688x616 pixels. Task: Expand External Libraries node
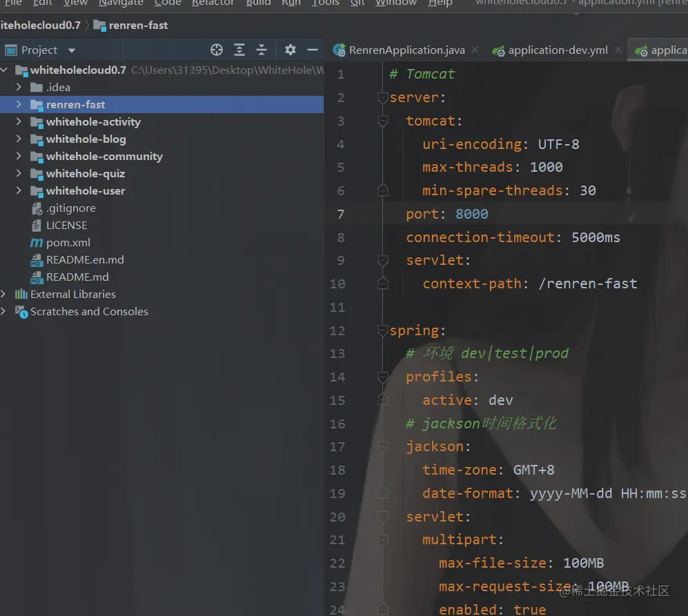(3, 294)
